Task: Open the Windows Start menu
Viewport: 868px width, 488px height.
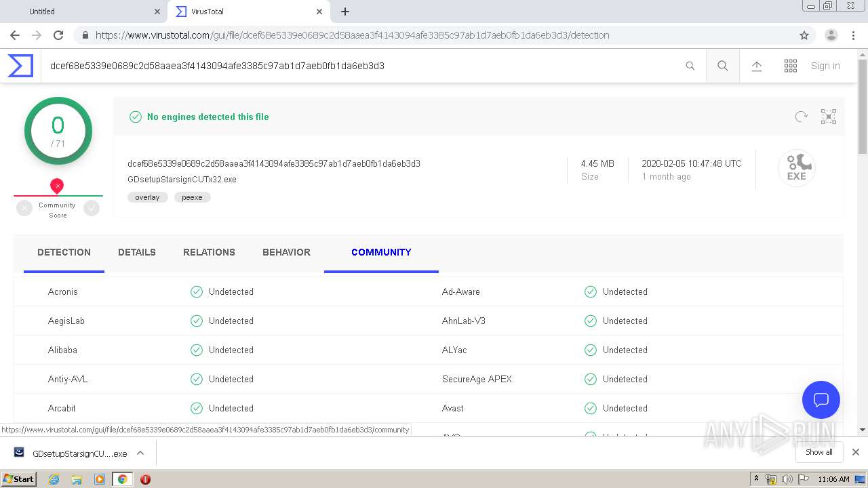Action: tap(19, 479)
